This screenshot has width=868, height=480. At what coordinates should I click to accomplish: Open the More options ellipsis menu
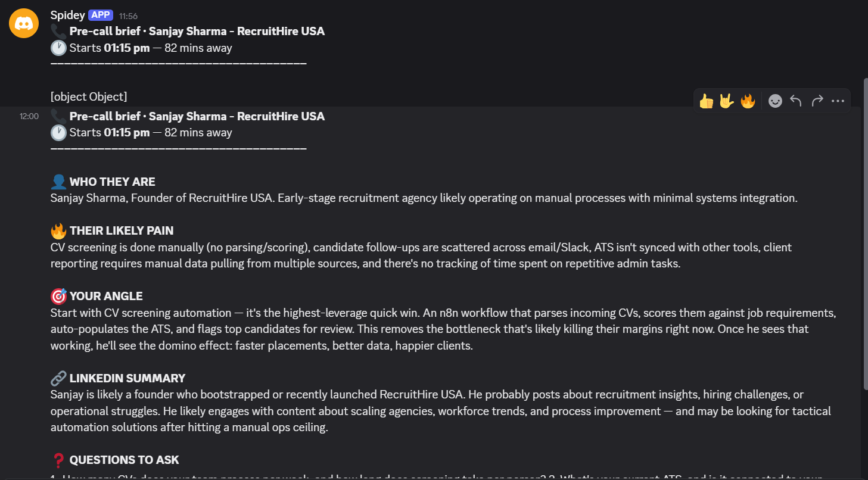pyautogui.click(x=838, y=101)
